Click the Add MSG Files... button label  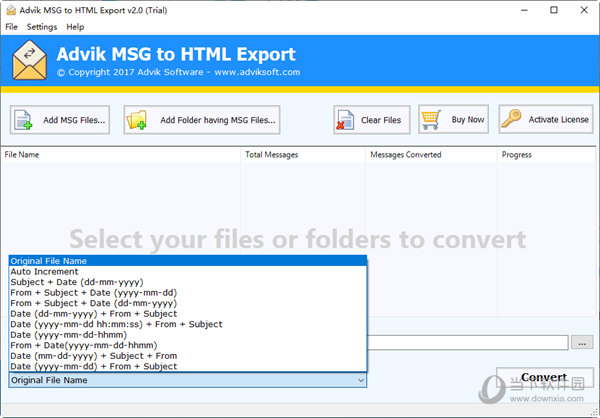74,120
